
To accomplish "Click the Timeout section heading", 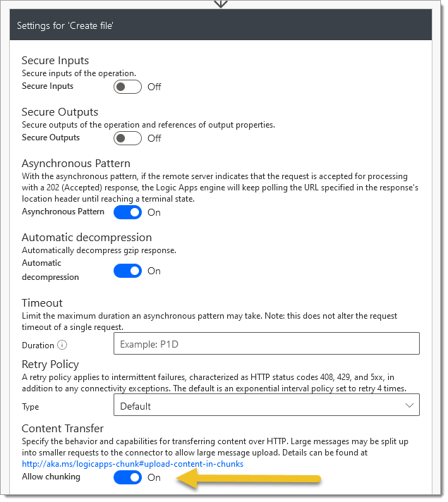I will (42, 305).
